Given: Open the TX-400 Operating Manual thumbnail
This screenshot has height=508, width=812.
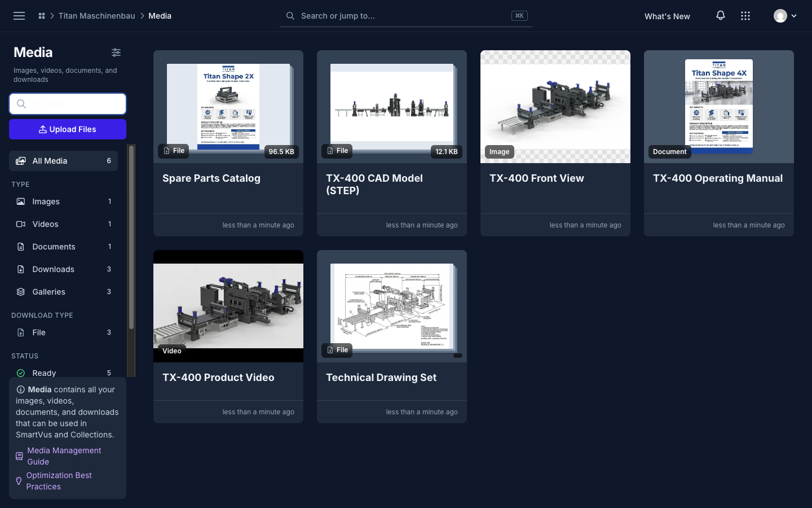Looking at the screenshot, I should (719, 107).
